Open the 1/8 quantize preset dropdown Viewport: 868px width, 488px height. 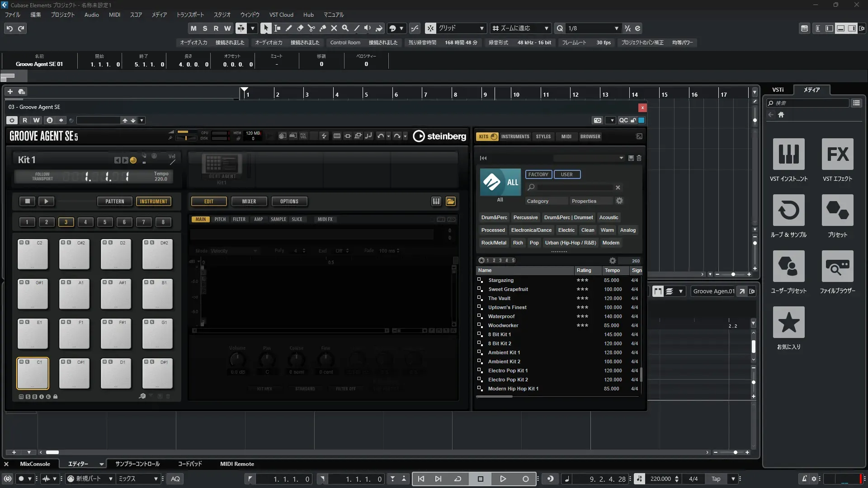pyautogui.click(x=617, y=28)
